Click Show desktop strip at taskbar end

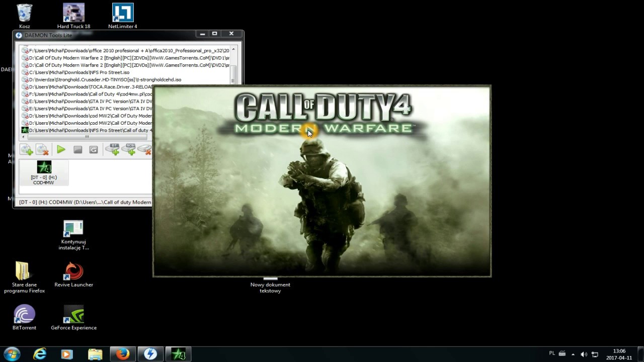click(640, 354)
